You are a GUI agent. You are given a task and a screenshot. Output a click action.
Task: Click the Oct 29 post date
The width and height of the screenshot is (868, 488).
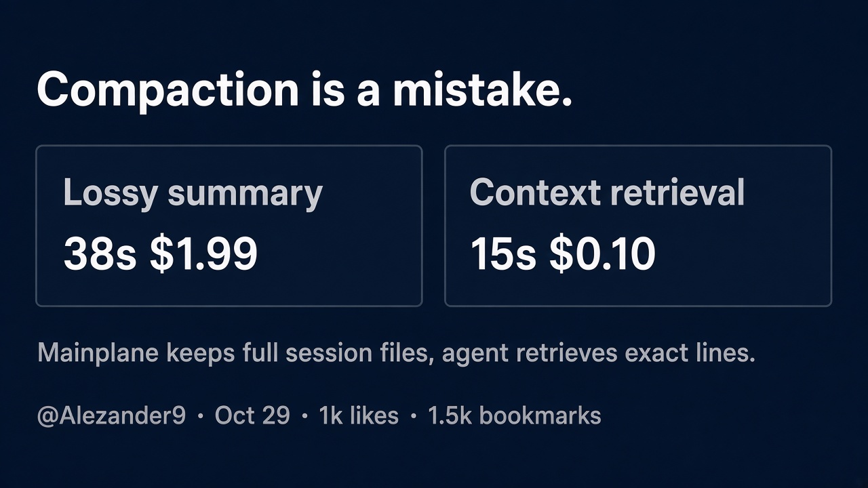(252, 415)
